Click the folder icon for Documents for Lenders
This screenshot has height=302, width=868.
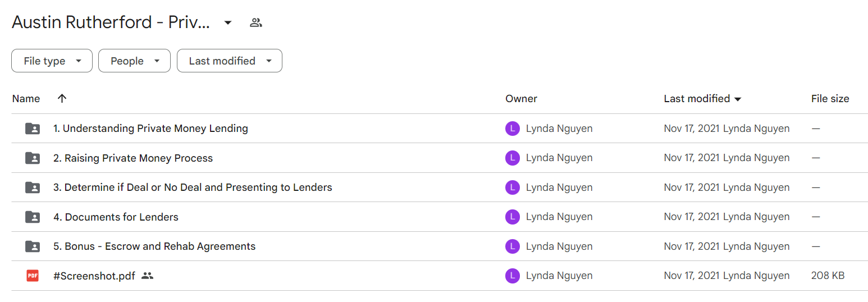pos(33,217)
